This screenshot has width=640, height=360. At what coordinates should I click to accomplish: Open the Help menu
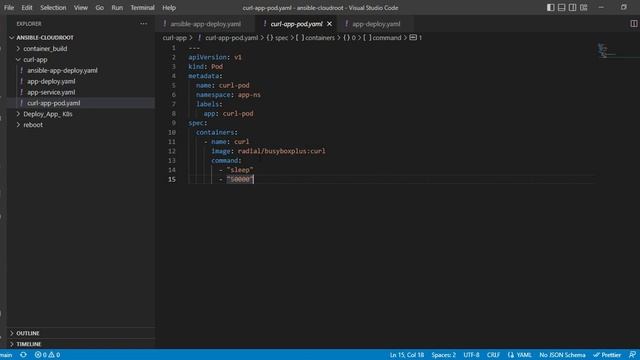coord(169,7)
